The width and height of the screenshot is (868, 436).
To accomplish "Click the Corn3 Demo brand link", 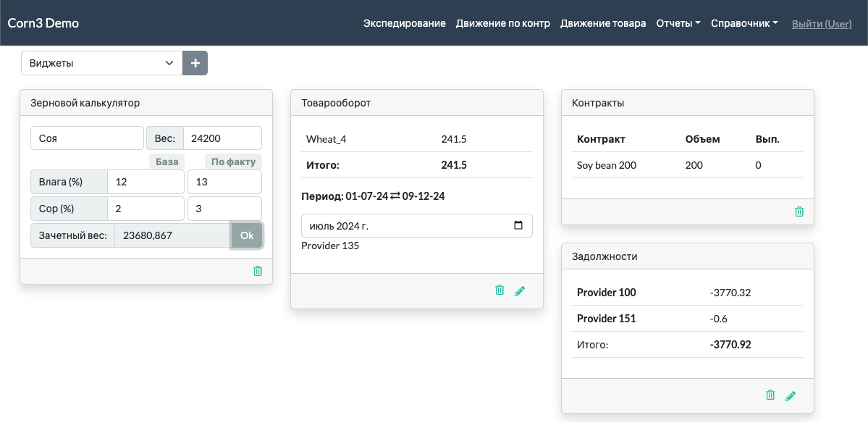I will 43,23.
